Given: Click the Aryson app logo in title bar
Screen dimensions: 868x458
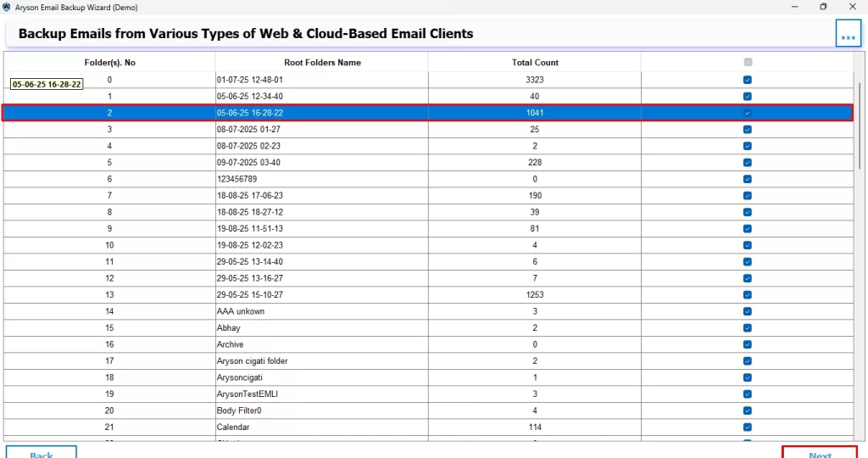Looking at the screenshot, I should (x=8, y=7).
